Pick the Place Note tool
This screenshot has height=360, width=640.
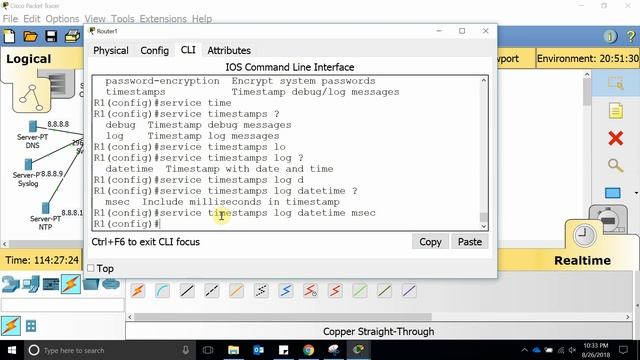[616, 111]
